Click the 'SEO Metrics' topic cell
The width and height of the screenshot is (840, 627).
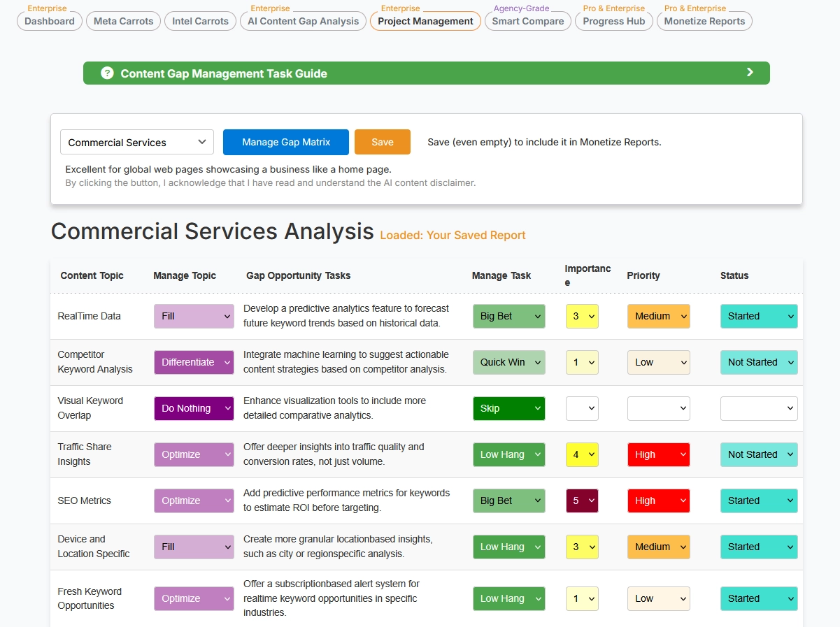click(x=84, y=500)
